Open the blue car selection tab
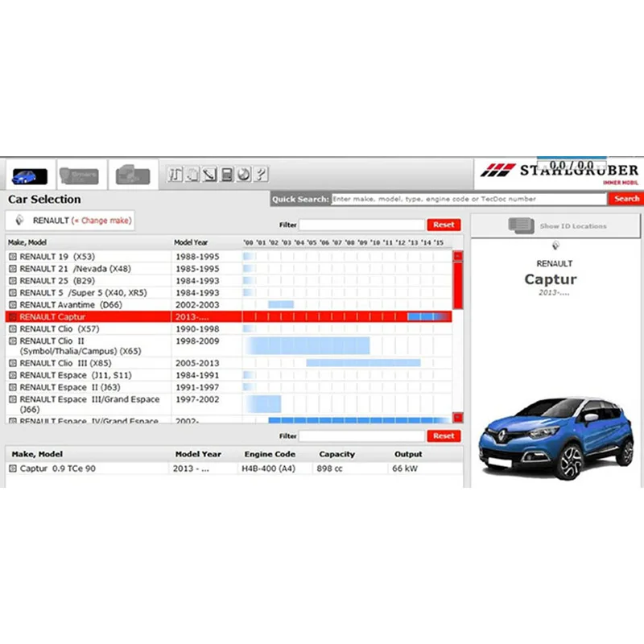644x644 pixels. [x=30, y=176]
